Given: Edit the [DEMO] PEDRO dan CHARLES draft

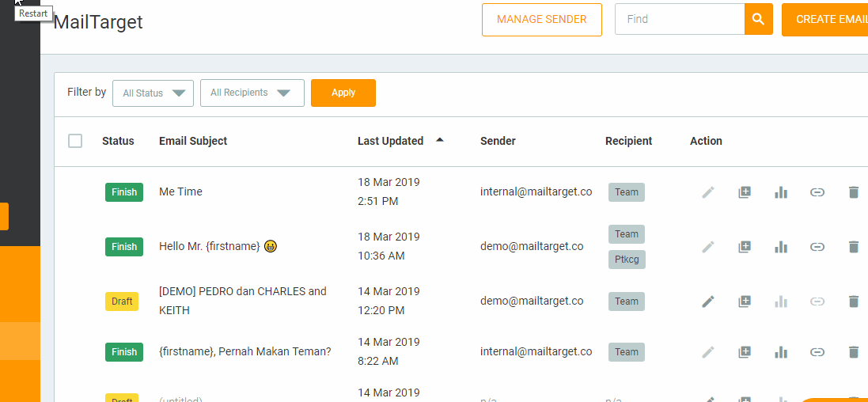Looking at the screenshot, I should tap(708, 301).
